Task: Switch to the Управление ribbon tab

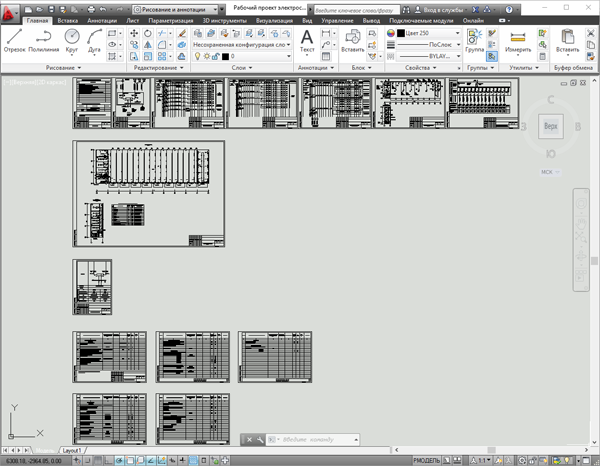Action: click(337, 21)
